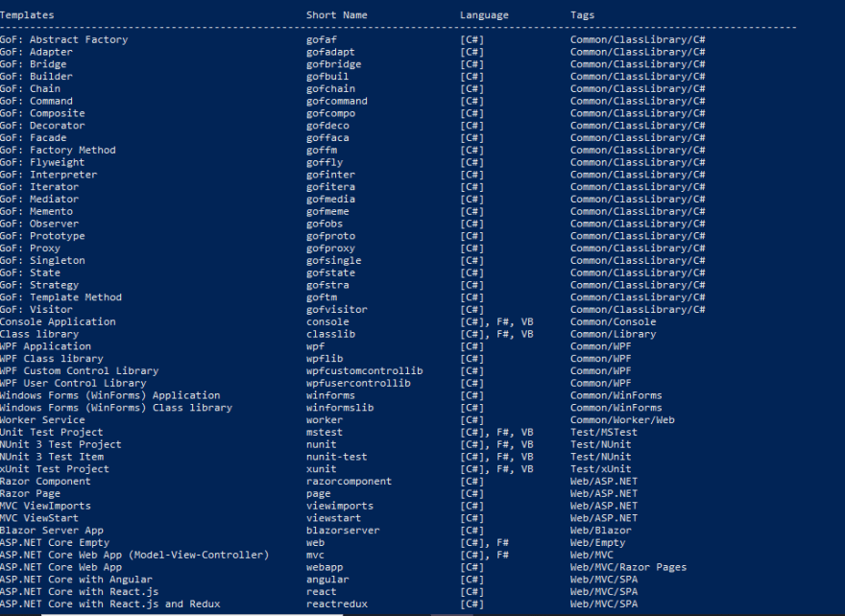This screenshot has width=845, height=616.
Task: Click the 'reactredux' short name
Action: (x=337, y=604)
